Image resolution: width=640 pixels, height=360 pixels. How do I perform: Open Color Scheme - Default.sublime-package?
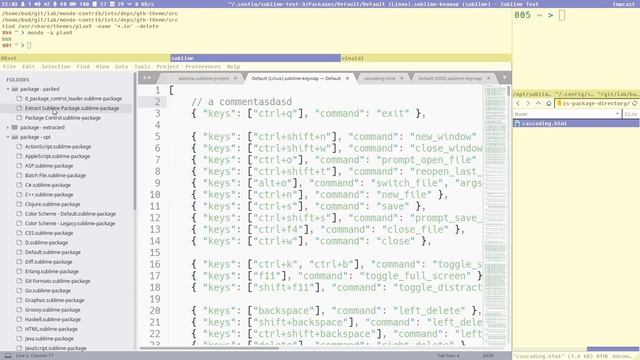pos(70,214)
